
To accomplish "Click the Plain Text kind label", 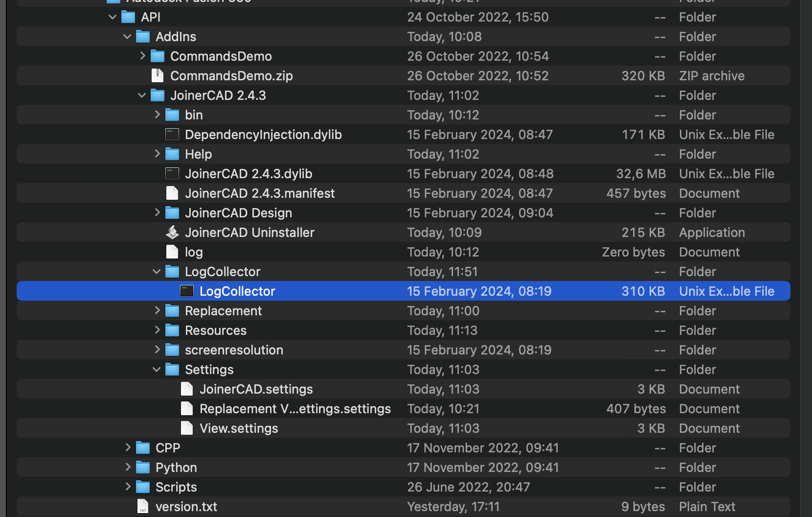I will [x=707, y=507].
